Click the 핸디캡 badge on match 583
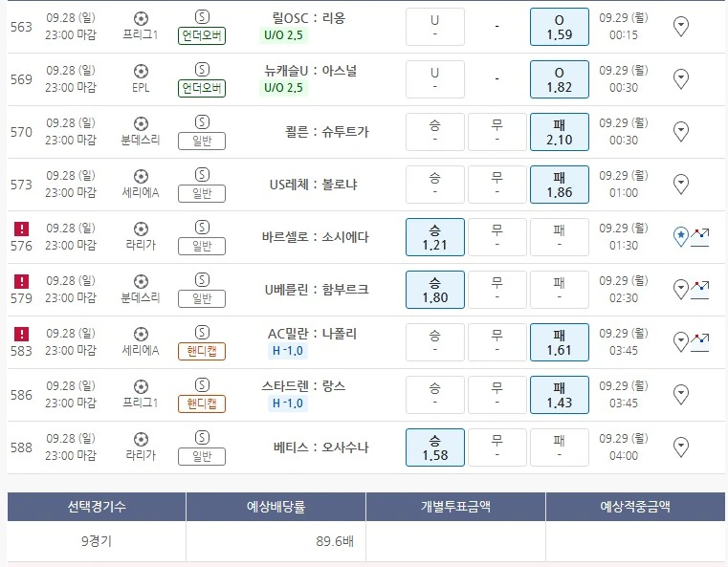This screenshot has height=567, width=728. tap(202, 351)
